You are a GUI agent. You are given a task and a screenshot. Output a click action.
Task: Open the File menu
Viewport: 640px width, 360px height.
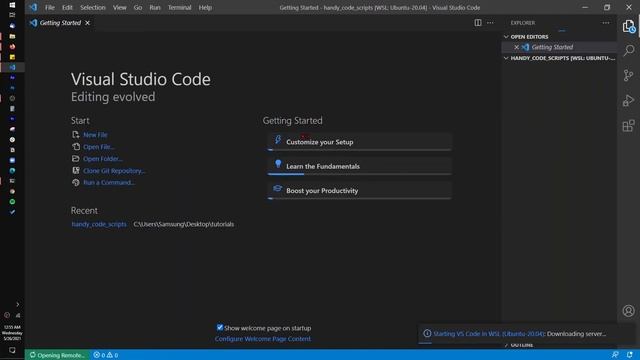tap(50, 7)
